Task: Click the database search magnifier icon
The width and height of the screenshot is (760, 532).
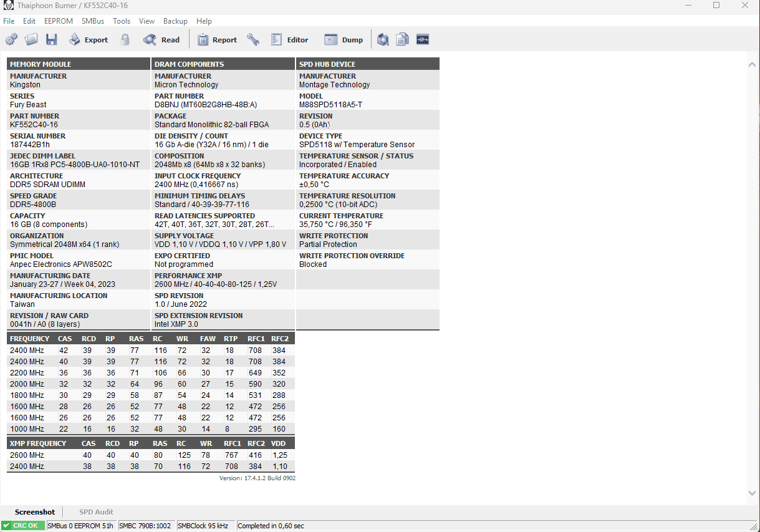Action: [383, 40]
